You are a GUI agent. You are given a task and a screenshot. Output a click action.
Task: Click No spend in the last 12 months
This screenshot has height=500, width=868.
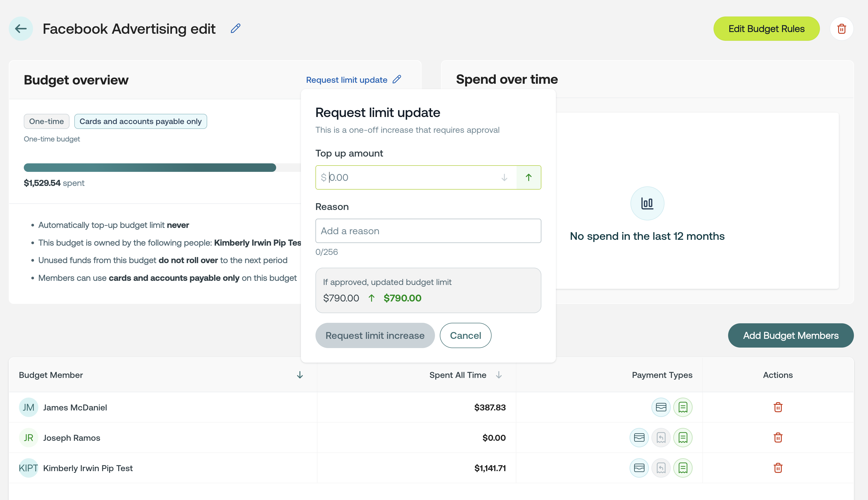point(647,236)
